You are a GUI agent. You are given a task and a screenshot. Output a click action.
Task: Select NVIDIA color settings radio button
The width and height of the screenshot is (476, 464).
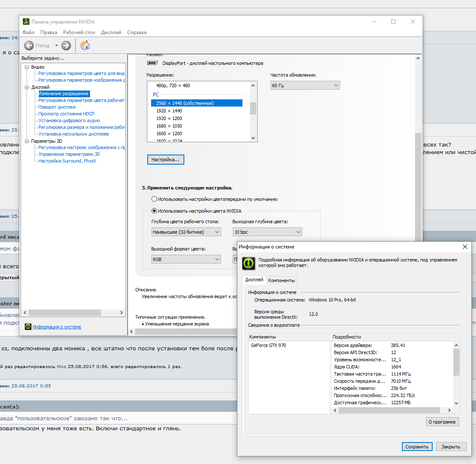point(154,211)
